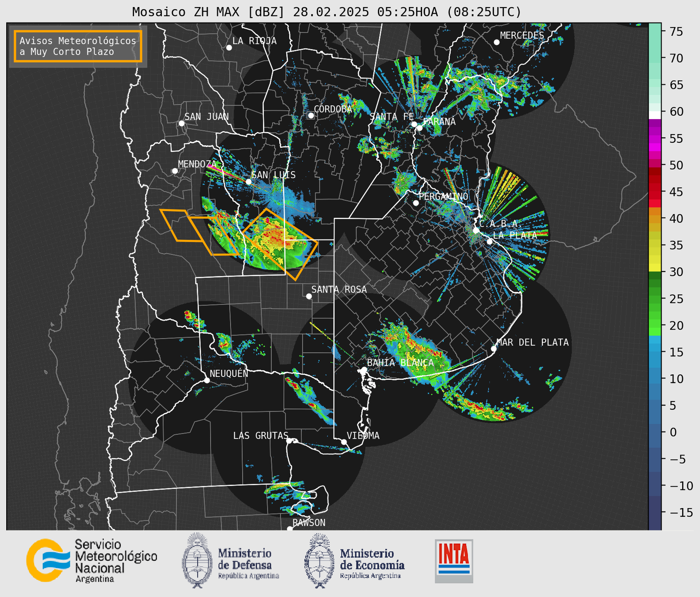The image size is (700, 597).
Task: Click the westernmost orange warning polygon
Action: pyautogui.click(x=182, y=225)
